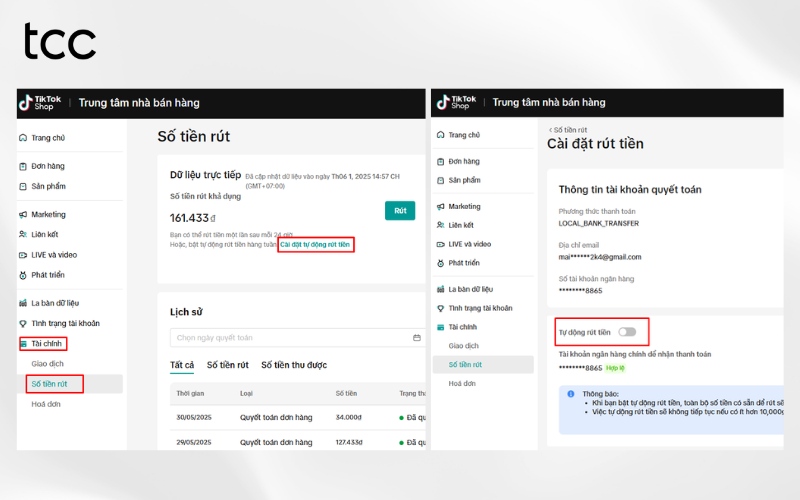Switch to the Tất cả history tab

[x=182, y=365]
